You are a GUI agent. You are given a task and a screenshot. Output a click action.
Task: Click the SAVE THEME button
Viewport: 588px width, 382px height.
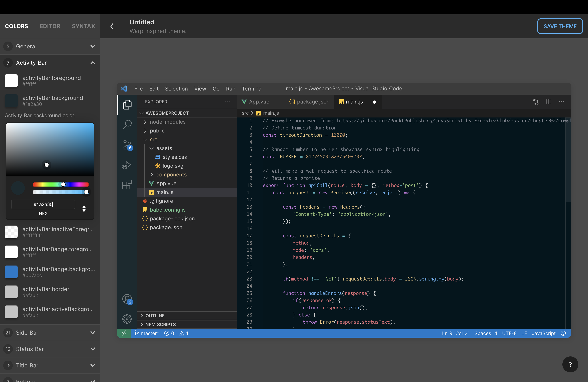[x=560, y=26]
